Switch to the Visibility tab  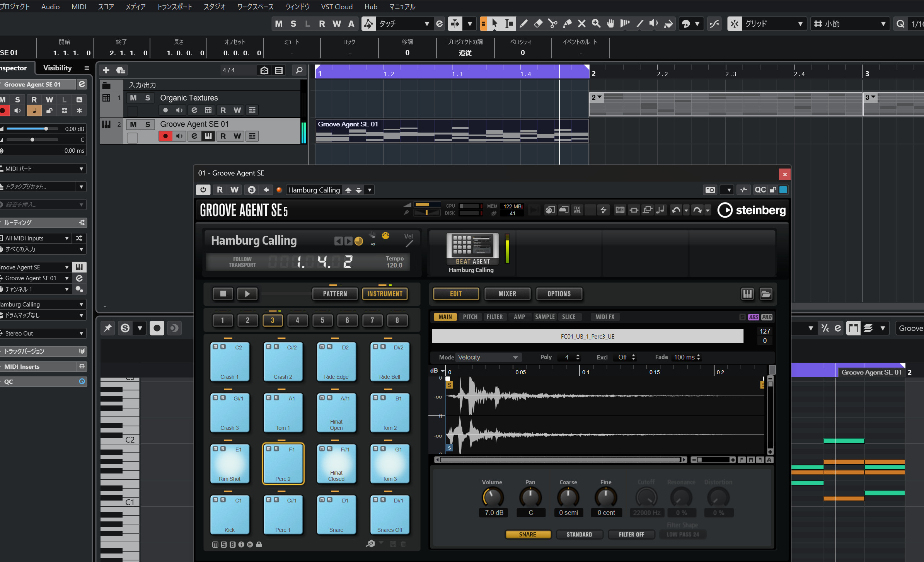(58, 68)
